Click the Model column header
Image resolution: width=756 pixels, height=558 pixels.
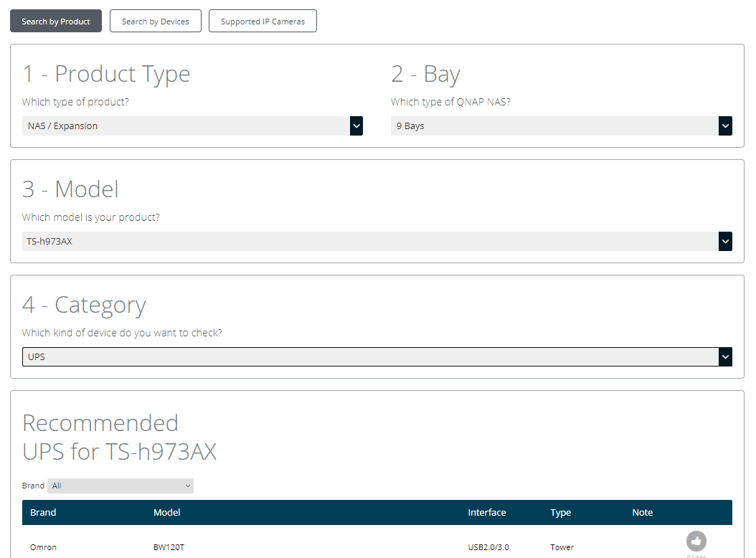(x=166, y=513)
